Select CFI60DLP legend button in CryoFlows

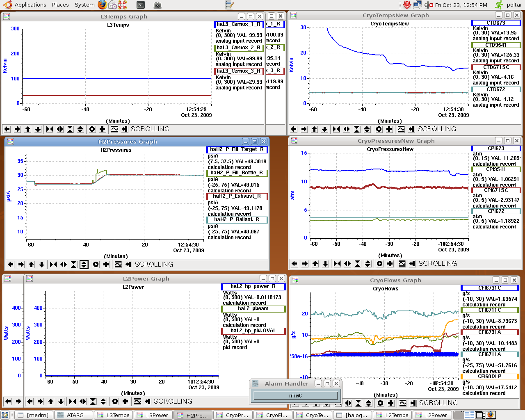coord(490,377)
